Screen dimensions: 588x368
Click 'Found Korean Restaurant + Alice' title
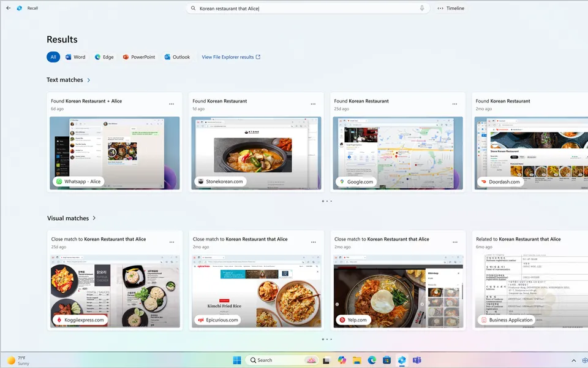[x=86, y=101]
